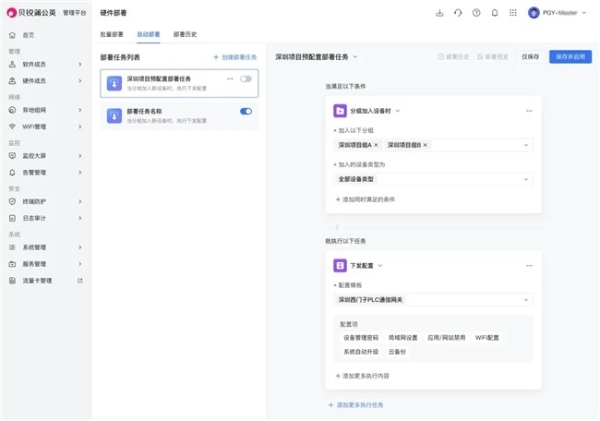This screenshot has width=600, height=421.
Task: Click the 部署历史 button beside 部署预览
Action: pos(453,57)
